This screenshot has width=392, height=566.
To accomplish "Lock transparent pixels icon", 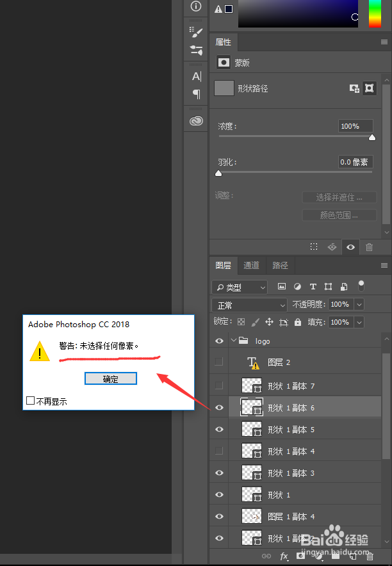I will [241, 322].
